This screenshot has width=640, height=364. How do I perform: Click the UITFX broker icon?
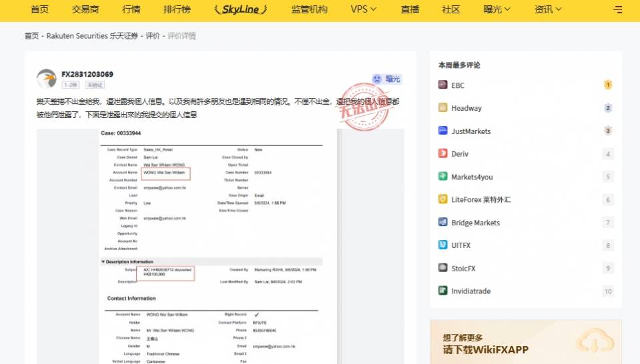click(x=443, y=245)
